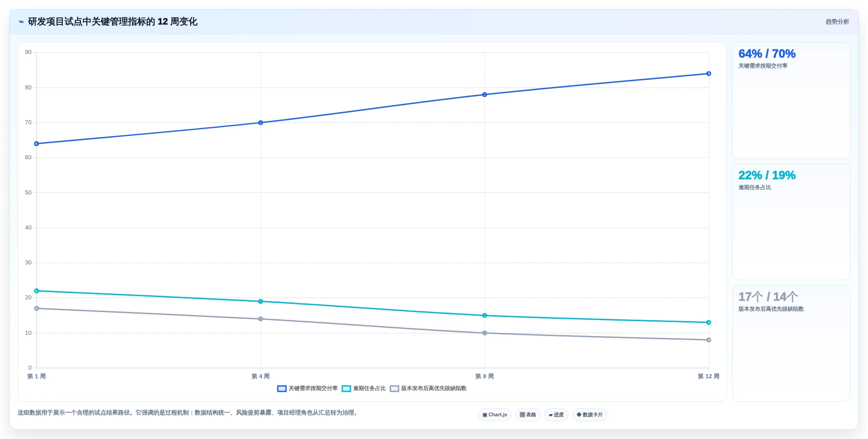
Task: Select the 数据卡片 tag chip
Action: tap(590, 415)
